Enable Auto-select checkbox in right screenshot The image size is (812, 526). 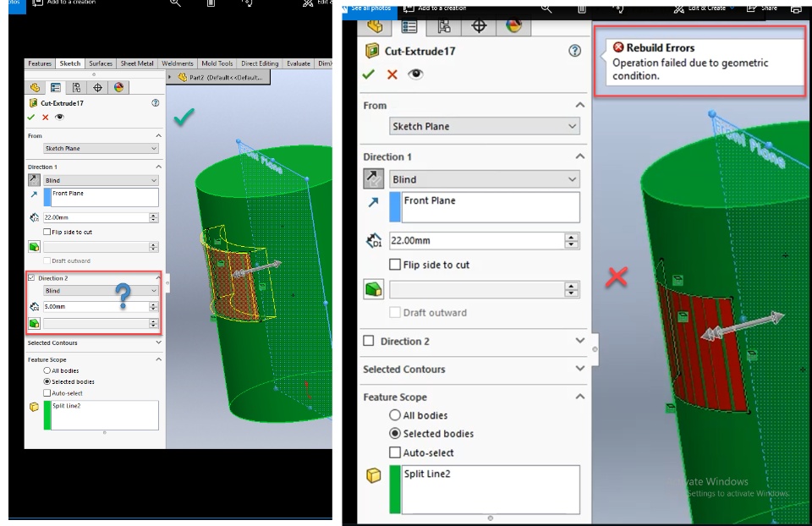pyautogui.click(x=395, y=452)
